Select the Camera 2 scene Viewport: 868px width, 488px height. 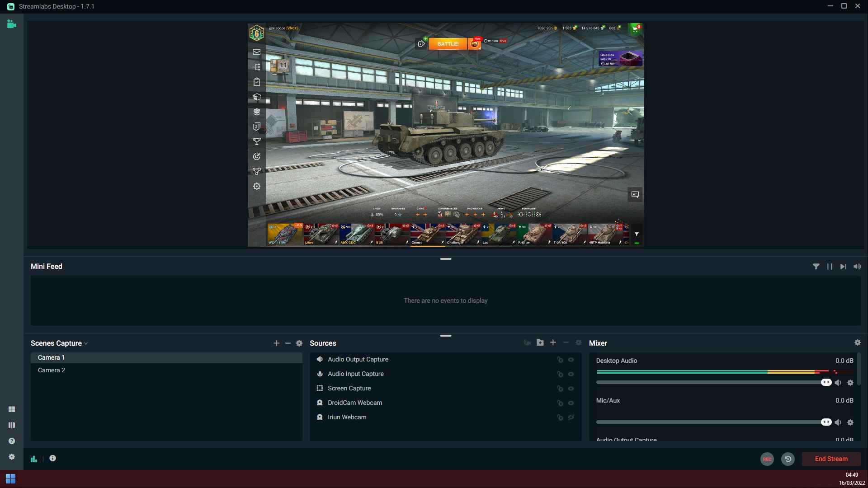click(166, 371)
